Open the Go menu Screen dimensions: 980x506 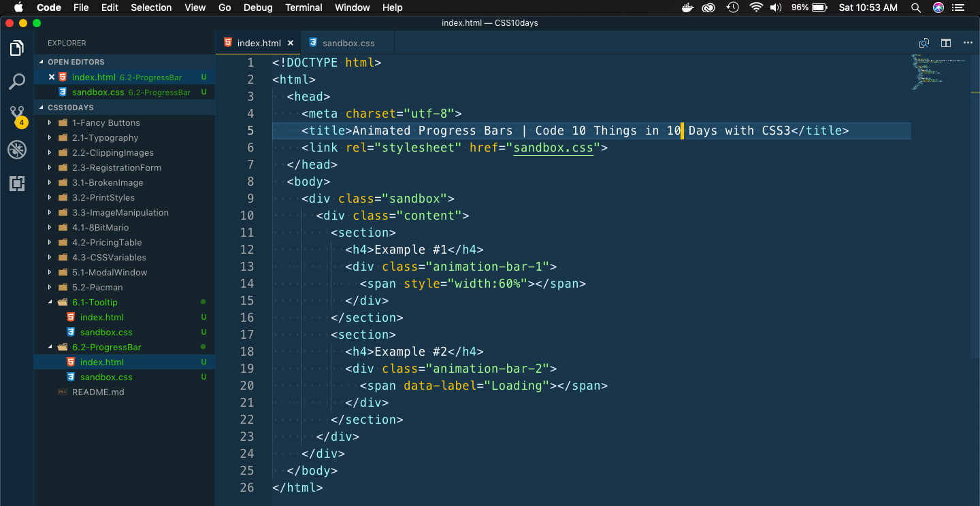pos(225,7)
